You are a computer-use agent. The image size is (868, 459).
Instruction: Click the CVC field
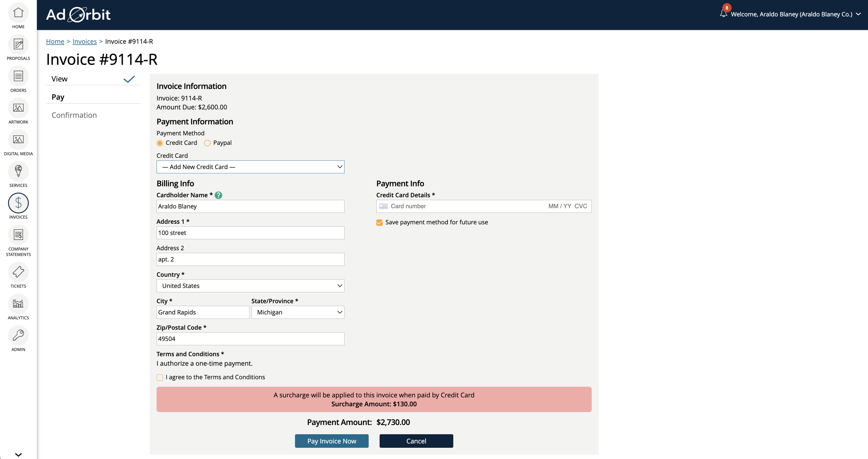[x=580, y=206]
